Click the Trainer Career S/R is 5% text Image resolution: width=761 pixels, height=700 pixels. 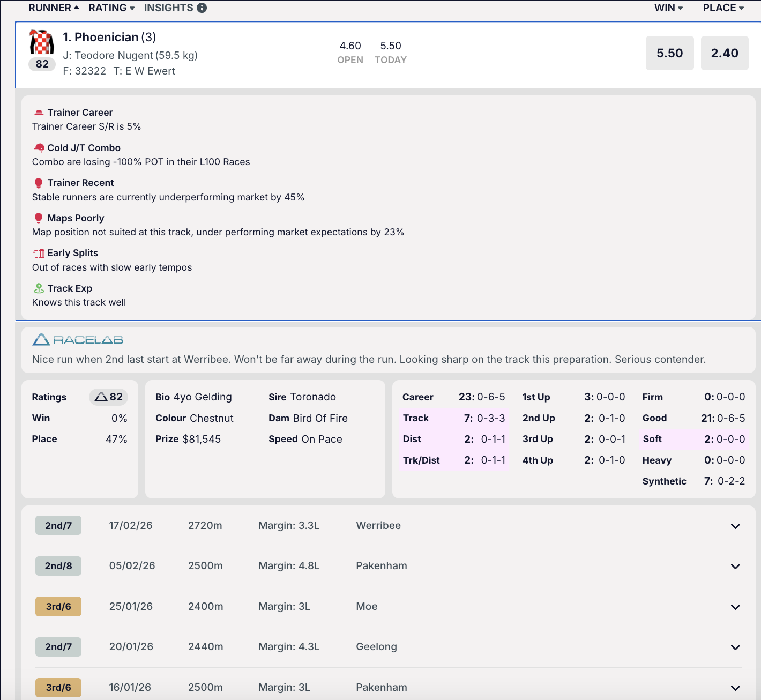(x=86, y=126)
